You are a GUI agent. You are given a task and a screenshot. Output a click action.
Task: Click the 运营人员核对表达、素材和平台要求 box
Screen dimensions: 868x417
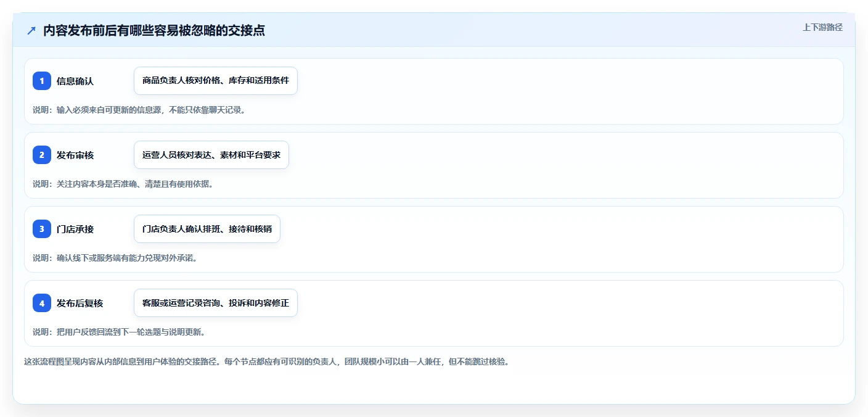(211, 155)
